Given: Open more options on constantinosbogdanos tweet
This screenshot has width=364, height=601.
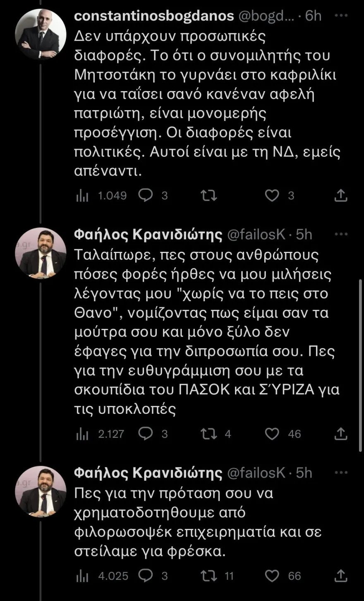Looking at the screenshot, I should (341, 15).
